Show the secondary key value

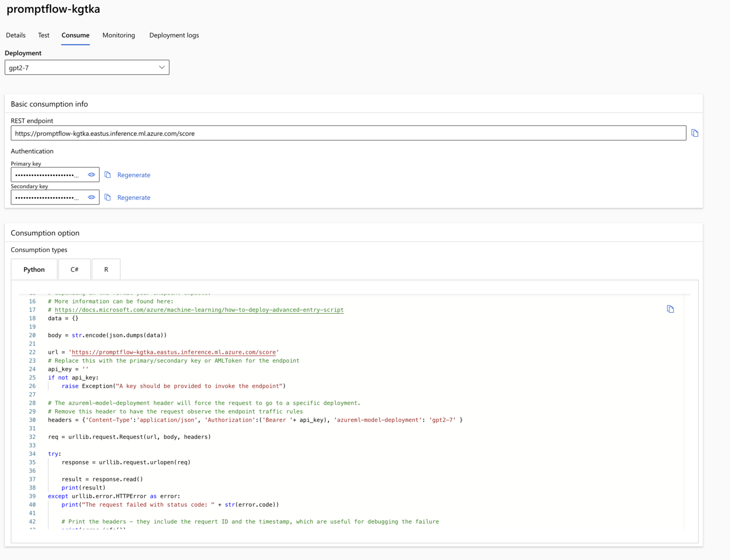click(x=91, y=197)
